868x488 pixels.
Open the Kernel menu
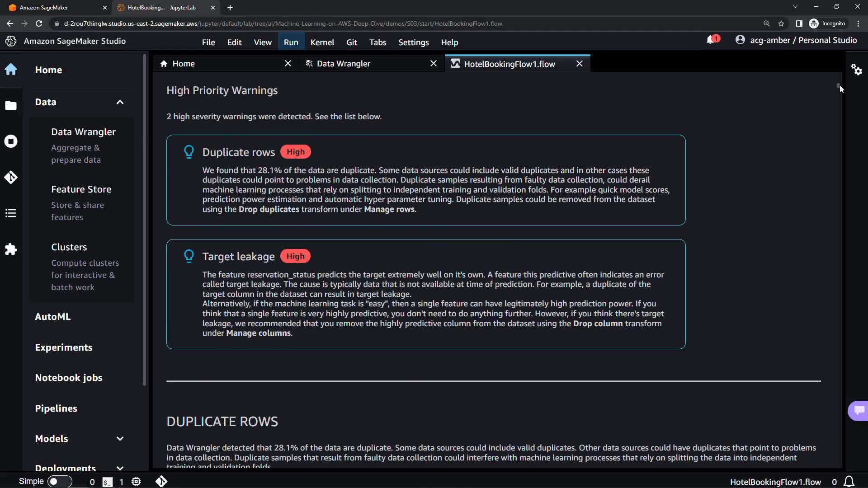[x=322, y=42]
